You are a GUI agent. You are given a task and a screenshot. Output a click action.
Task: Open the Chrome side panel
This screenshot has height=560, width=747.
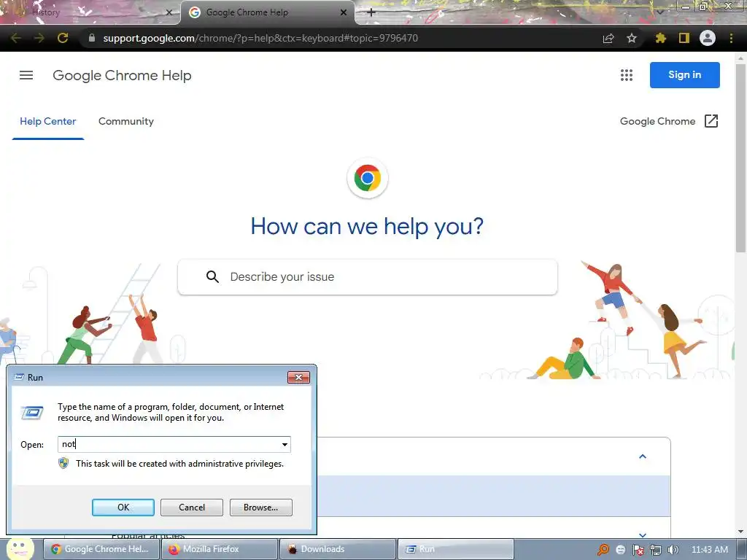pos(684,38)
